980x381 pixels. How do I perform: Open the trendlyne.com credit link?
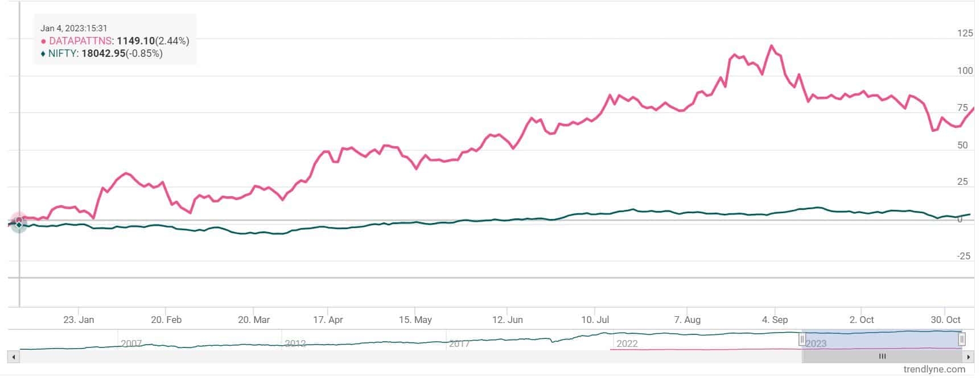934,370
